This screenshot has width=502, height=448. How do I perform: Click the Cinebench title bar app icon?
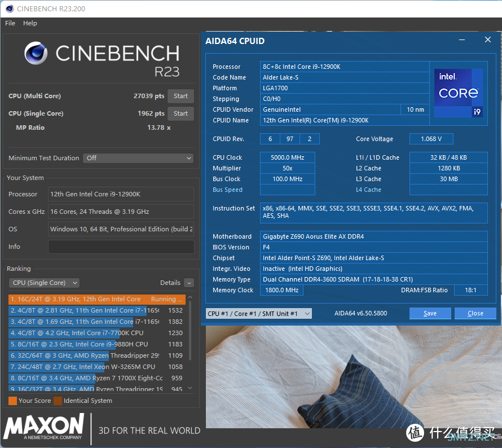[x=10, y=8]
